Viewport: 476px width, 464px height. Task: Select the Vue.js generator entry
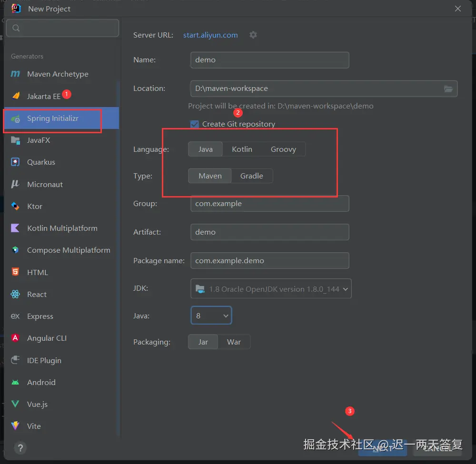pos(61,404)
